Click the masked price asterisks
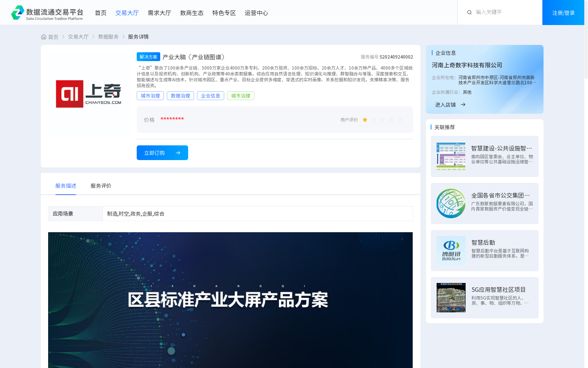Image resolution: width=588 pixels, height=368 pixels. [x=172, y=119]
